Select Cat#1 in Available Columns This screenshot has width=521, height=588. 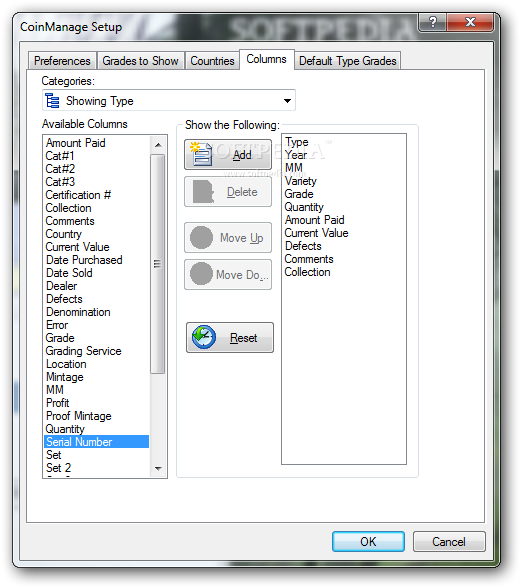97,156
